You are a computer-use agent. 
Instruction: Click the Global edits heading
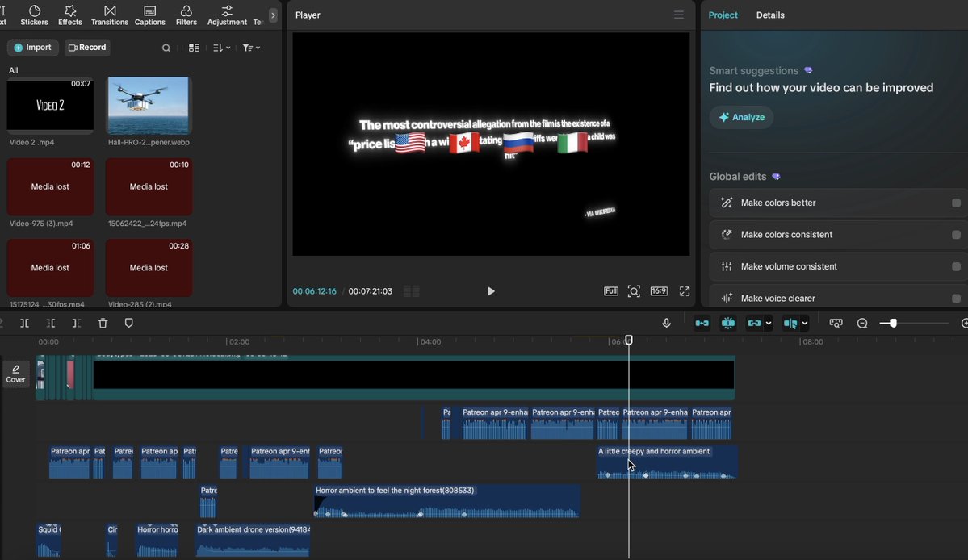pos(738,177)
